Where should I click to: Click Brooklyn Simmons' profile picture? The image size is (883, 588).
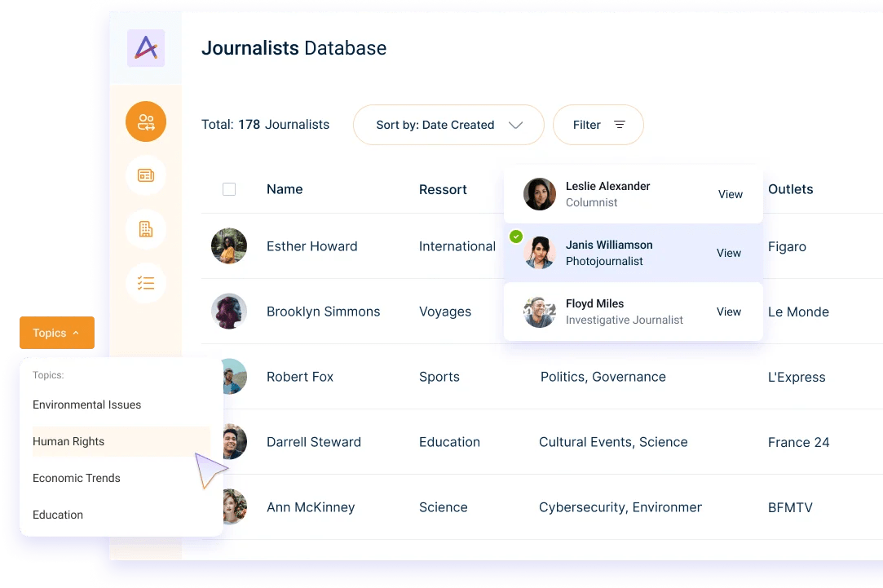[228, 312]
